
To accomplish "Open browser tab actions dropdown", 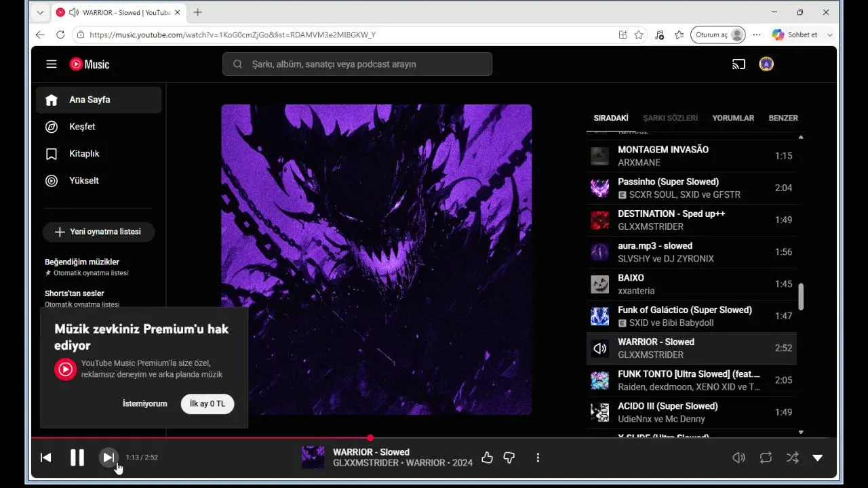I will click(40, 12).
